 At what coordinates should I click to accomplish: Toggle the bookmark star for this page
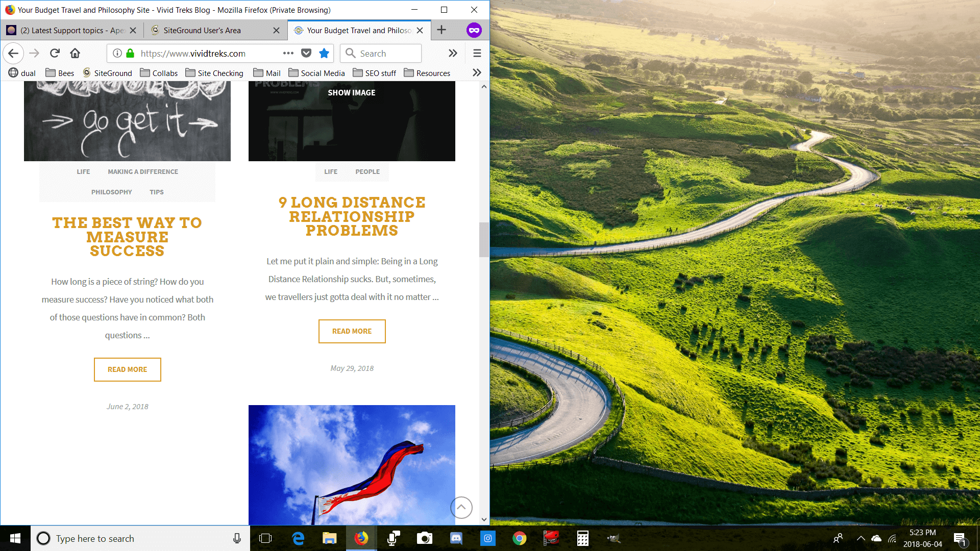click(x=324, y=53)
